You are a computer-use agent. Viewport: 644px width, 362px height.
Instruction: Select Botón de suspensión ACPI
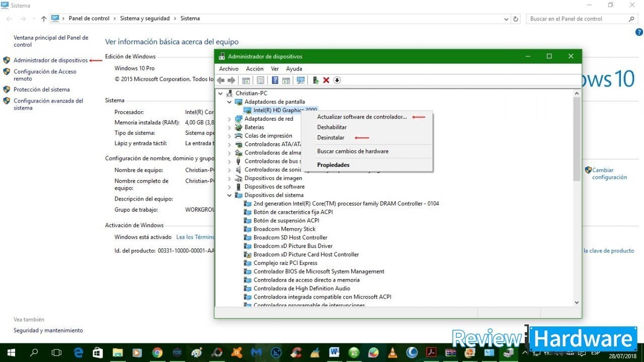[286, 220]
